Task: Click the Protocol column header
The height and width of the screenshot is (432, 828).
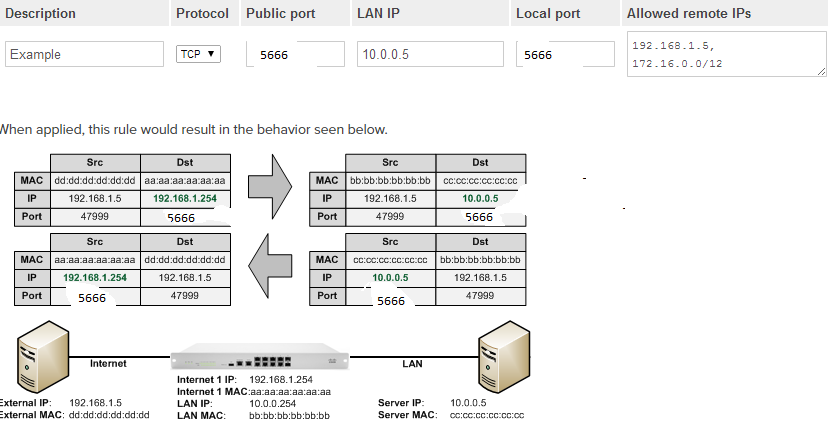Action: [x=202, y=14]
